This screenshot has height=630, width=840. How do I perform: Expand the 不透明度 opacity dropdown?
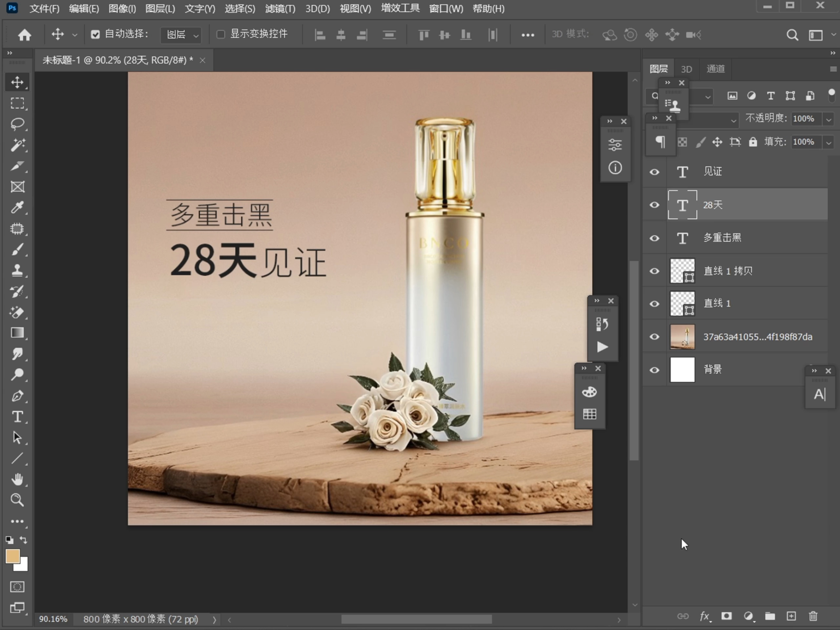point(829,119)
